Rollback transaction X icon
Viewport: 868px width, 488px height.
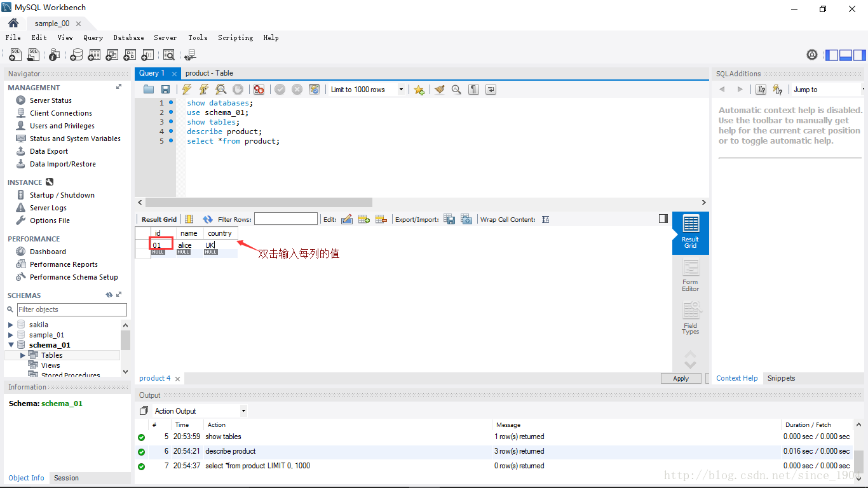point(297,90)
